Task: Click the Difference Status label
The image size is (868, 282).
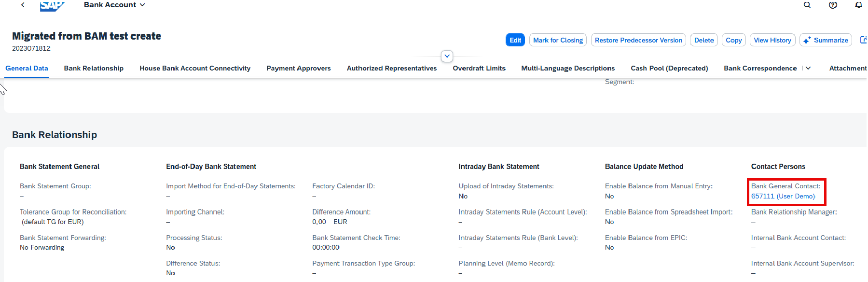Action: coord(193,263)
